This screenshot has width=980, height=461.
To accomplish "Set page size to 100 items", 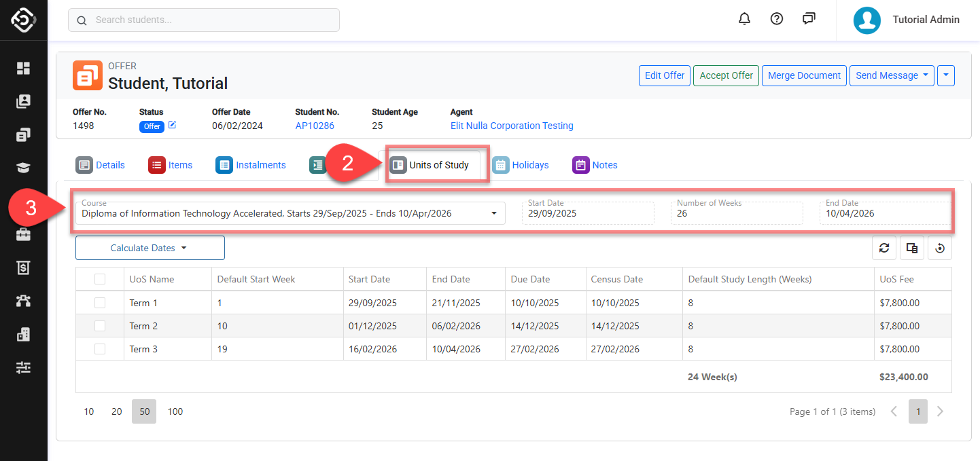I will tap(175, 411).
